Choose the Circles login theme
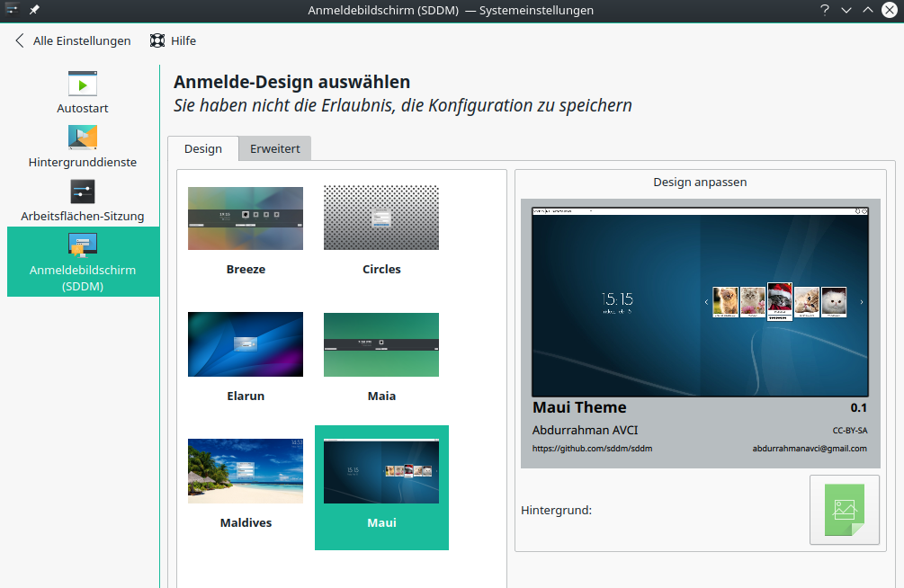This screenshot has width=904, height=588. [x=381, y=218]
